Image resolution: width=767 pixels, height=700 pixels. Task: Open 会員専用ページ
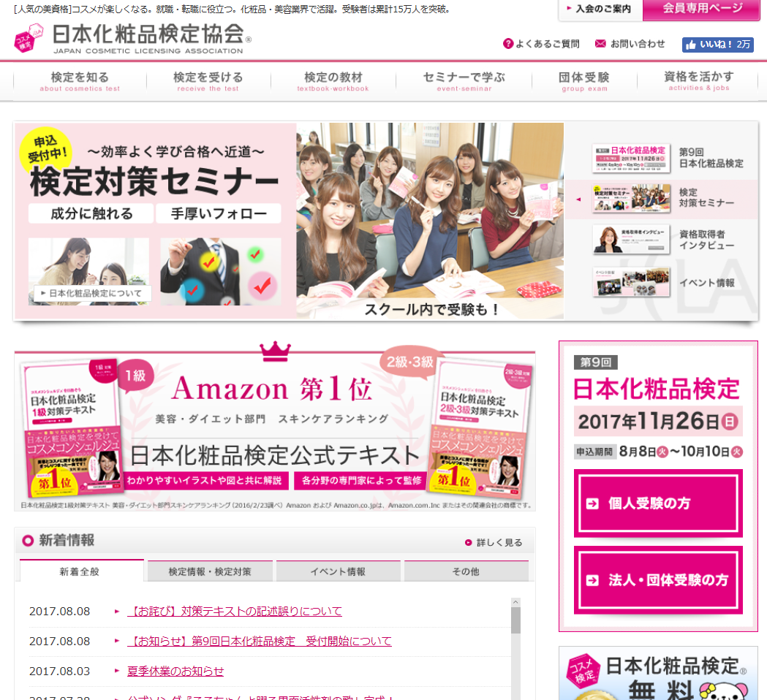pyautogui.click(x=701, y=9)
